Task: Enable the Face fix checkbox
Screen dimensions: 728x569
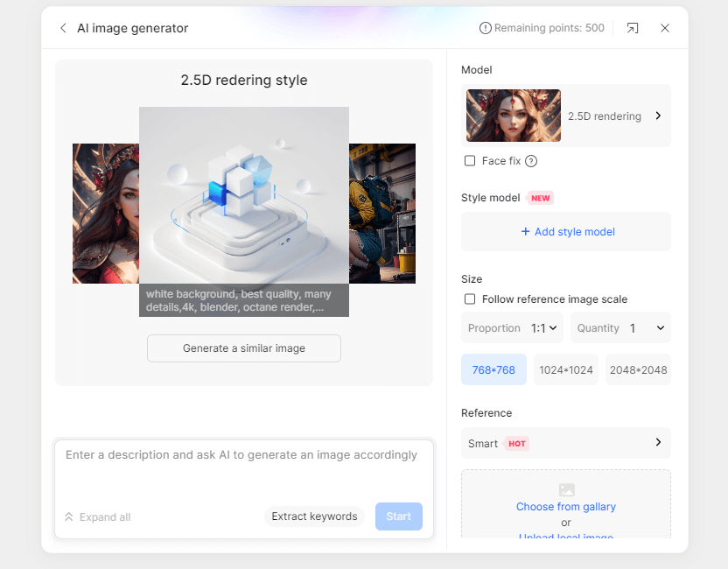Action: 470,161
